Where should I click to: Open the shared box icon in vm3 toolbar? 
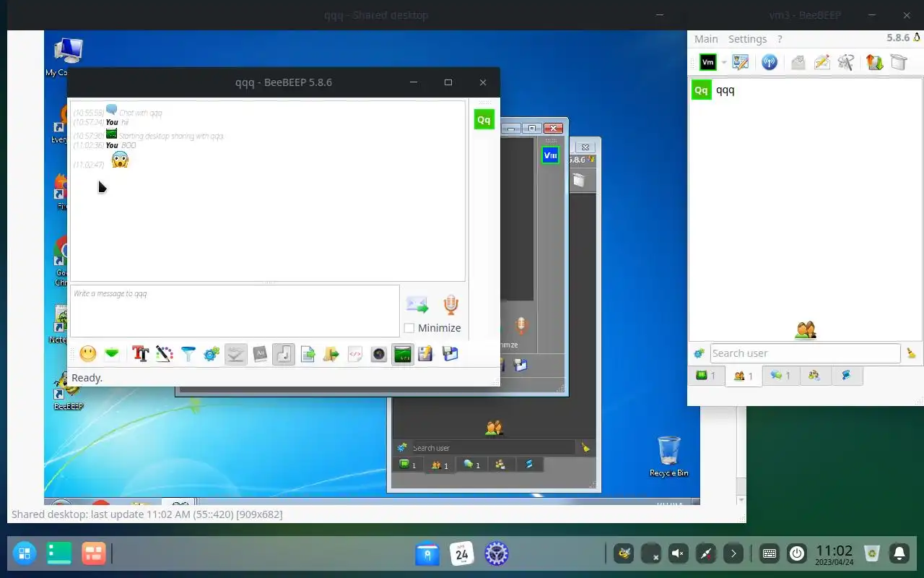click(x=899, y=63)
